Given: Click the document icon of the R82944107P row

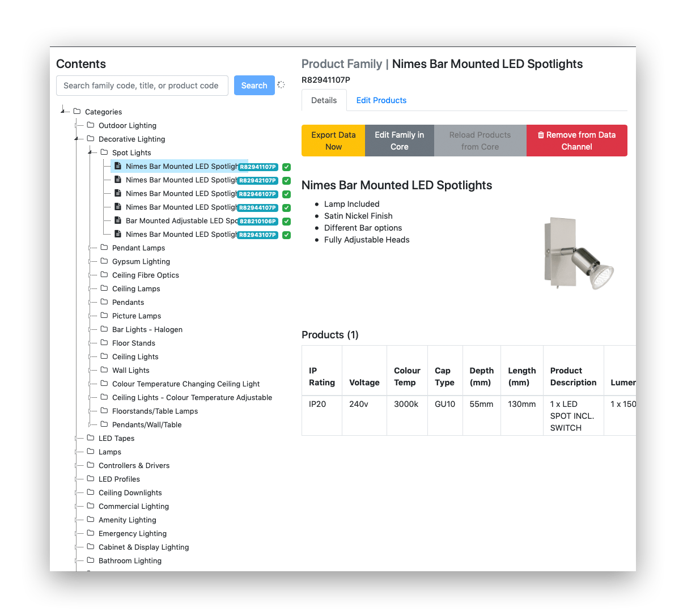Looking at the screenshot, I should (118, 207).
